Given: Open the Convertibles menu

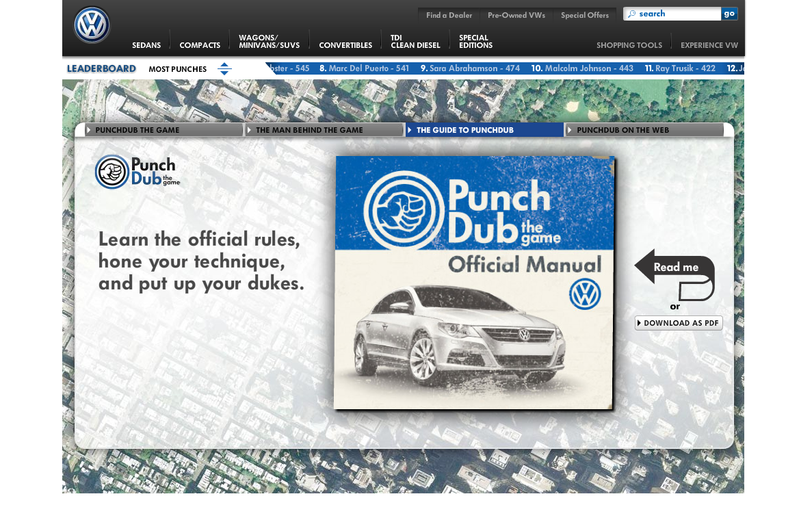Looking at the screenshot, I should [x=345, y=45].
